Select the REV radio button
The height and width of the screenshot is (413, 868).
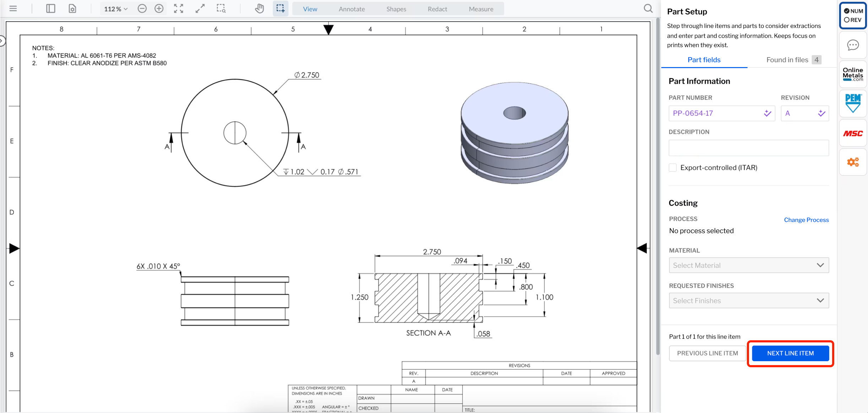(x=847, y=20)
